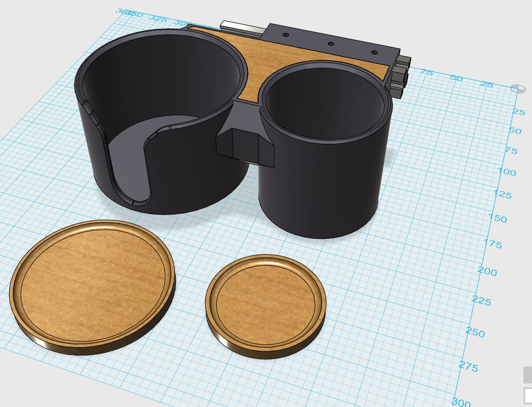Screen dimensions: 532x407
Task: Click the 275 grid ruler label
Action: [x=468, y=367]
